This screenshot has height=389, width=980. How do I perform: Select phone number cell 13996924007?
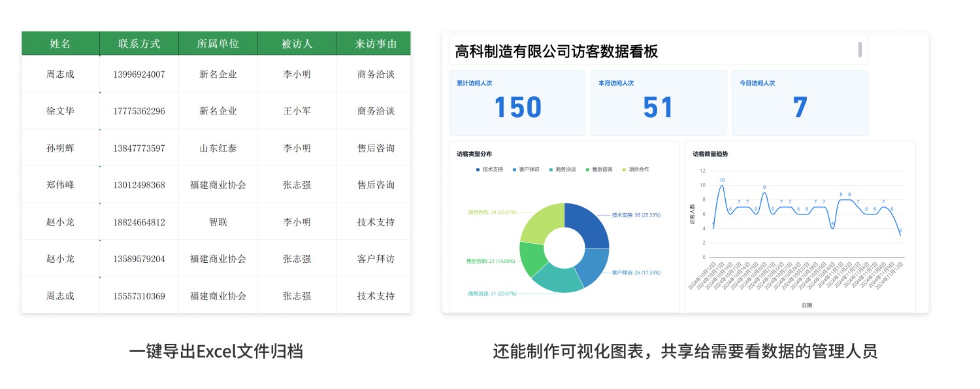coord(139,74)
